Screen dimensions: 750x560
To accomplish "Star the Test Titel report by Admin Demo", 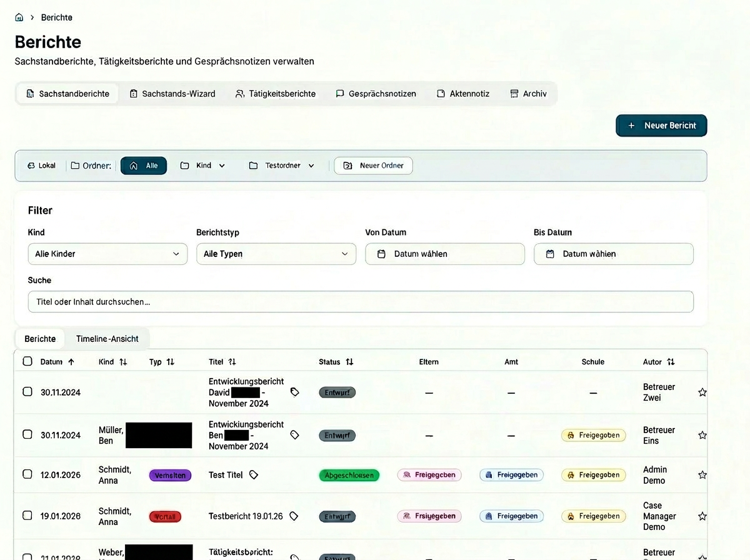I will pos(702,475).
